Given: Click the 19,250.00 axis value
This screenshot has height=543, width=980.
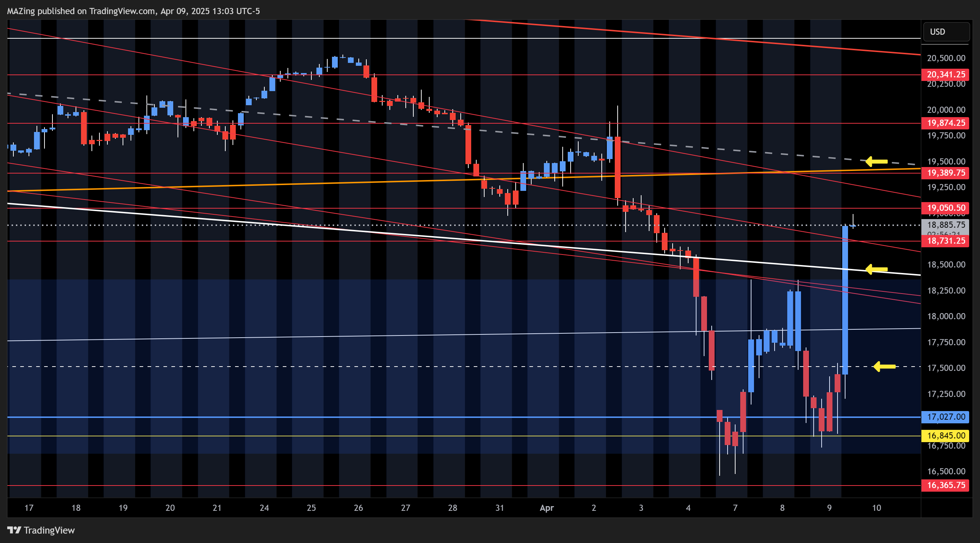Looking at the screenshot, I should [x=946, y=188].
